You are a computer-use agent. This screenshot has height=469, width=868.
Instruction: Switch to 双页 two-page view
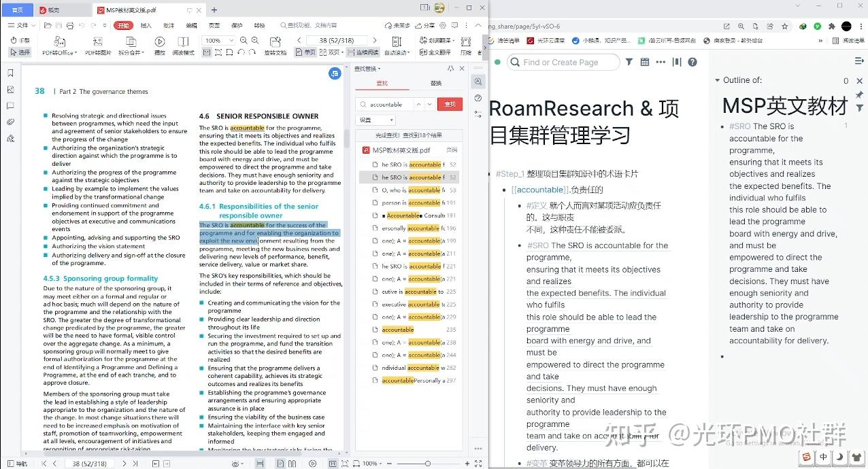(x=333, y=52)
